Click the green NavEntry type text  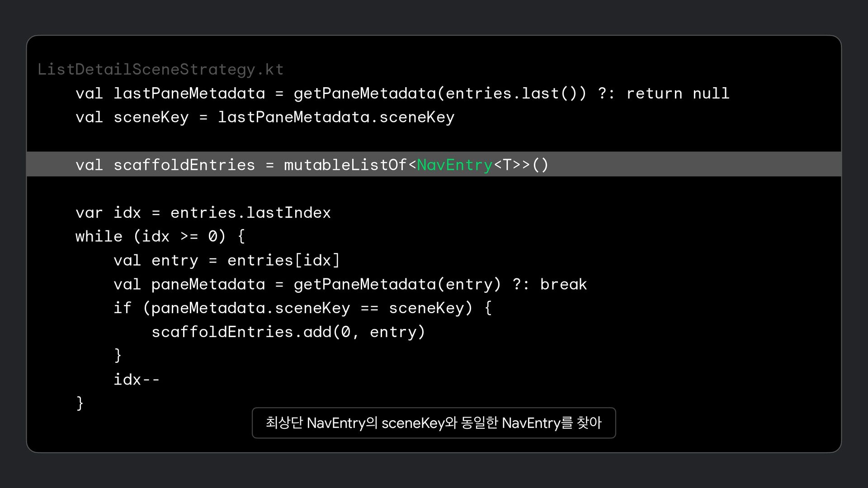click(x=454, y=165)
